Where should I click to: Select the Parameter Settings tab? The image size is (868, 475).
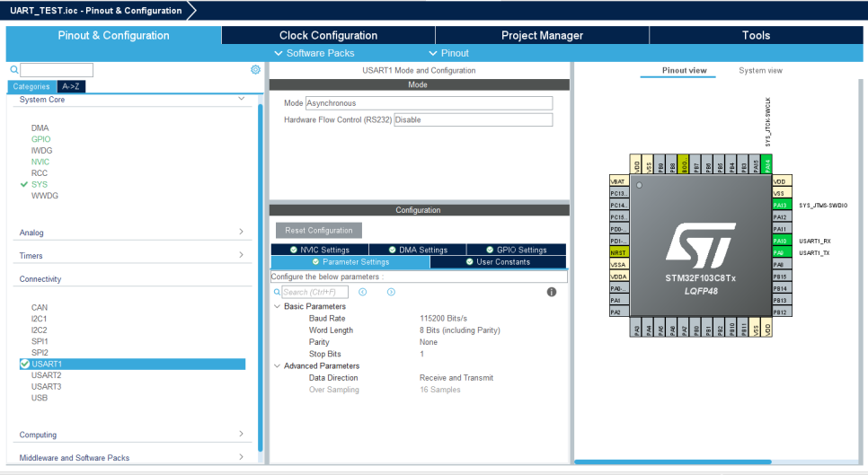350,262
